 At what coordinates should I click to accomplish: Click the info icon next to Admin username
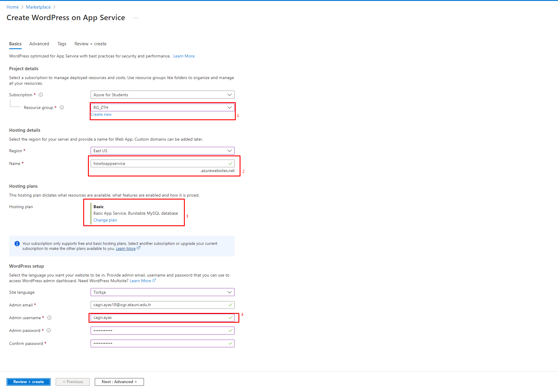tap(49, 318)
